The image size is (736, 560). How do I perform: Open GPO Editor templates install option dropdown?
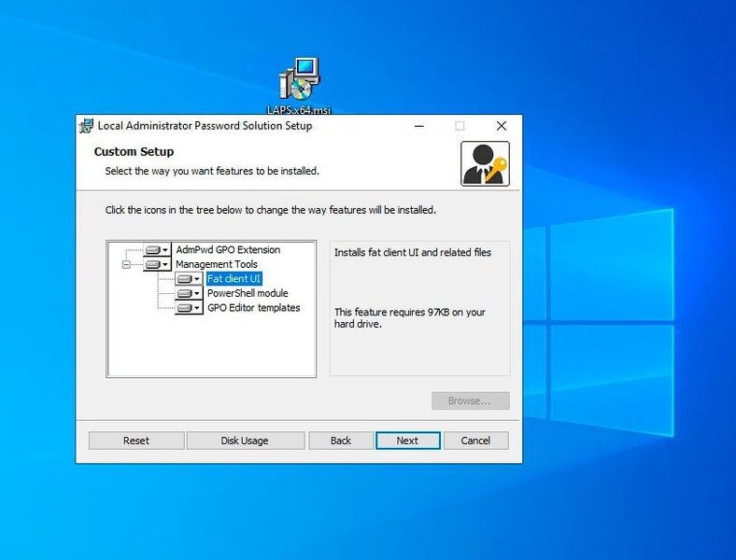pyautogui.click(x=189, y=308)
